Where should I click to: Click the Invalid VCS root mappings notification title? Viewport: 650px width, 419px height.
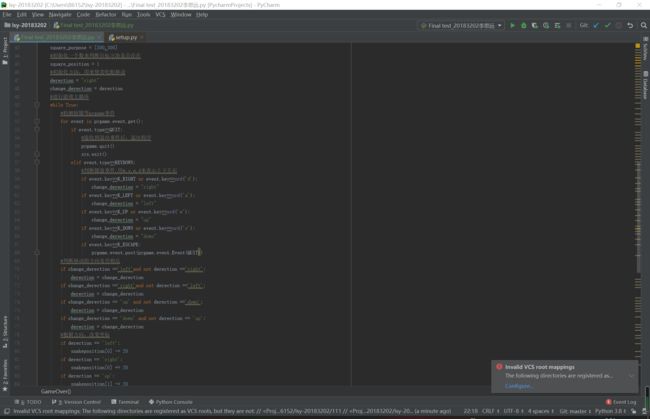540,367
